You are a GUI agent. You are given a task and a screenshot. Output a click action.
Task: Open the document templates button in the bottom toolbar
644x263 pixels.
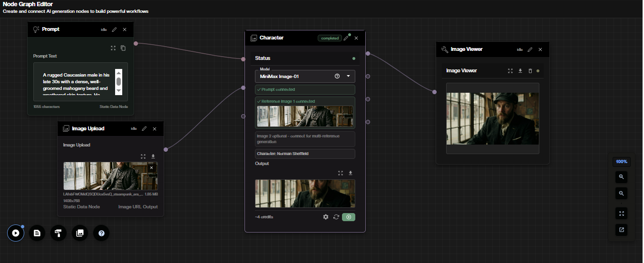click(37, 233)
